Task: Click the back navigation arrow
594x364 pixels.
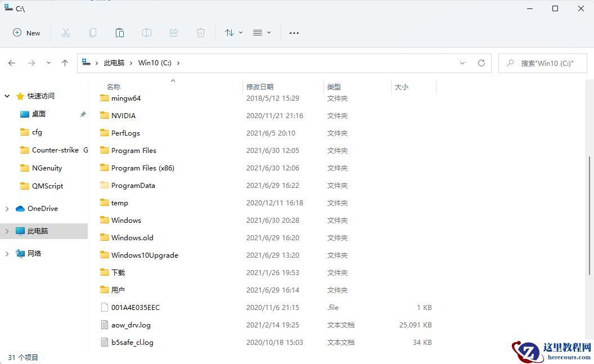Action: 12,63
